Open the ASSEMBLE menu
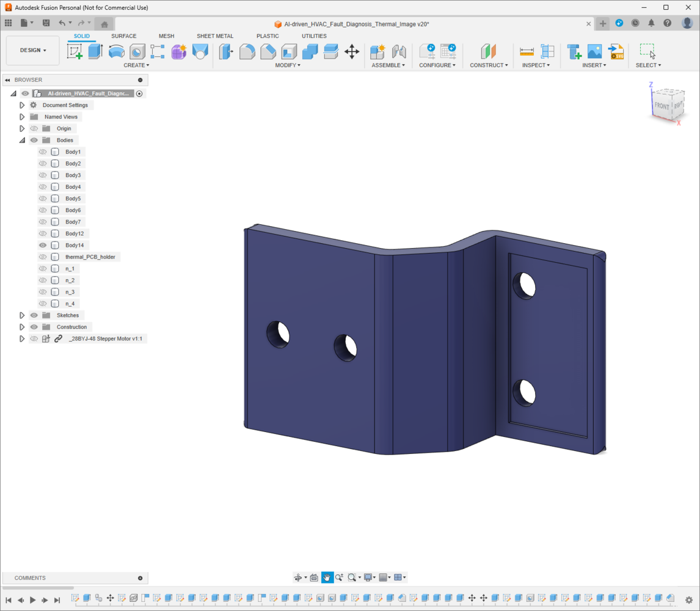This screenshot has width=700, height=611. [388, 65]
